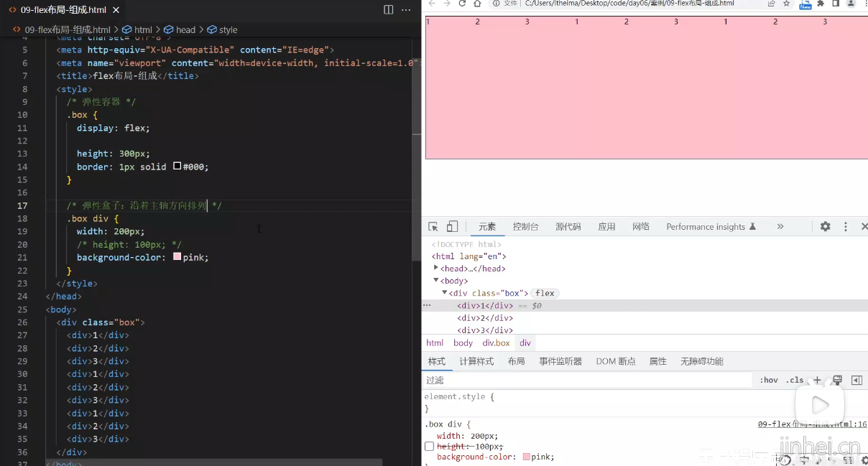This screenshot has height=466, width=868.
Task: Switch to the 事件监听器 pane tab
Action: [x=560, y=361]
